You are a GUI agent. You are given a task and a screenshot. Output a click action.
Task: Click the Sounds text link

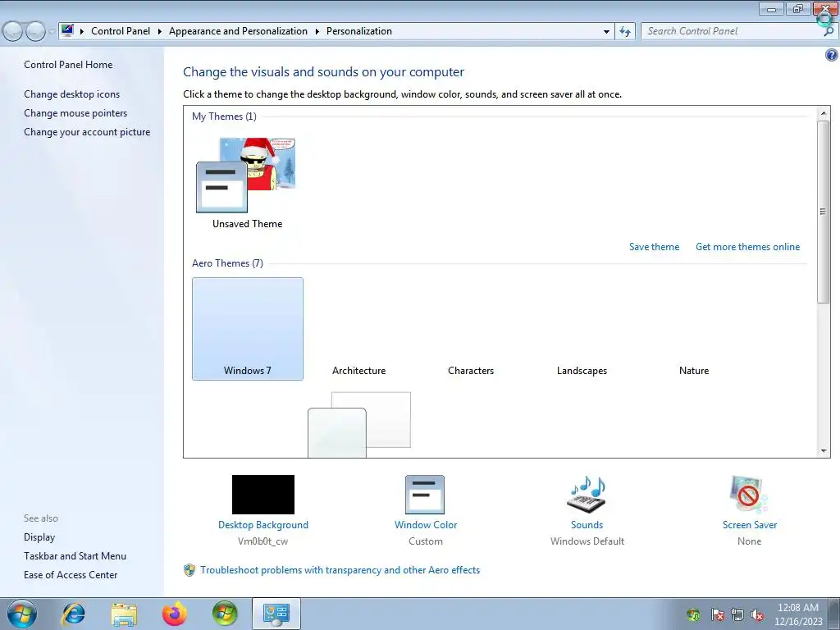pos(587,525)
